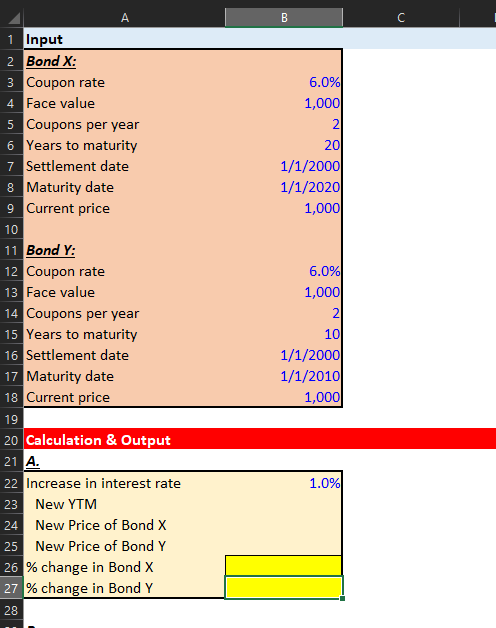496x628 pixels.
Task: Click Bond Y Settlement date label in row 16
Action: click(x=77, y=355)
